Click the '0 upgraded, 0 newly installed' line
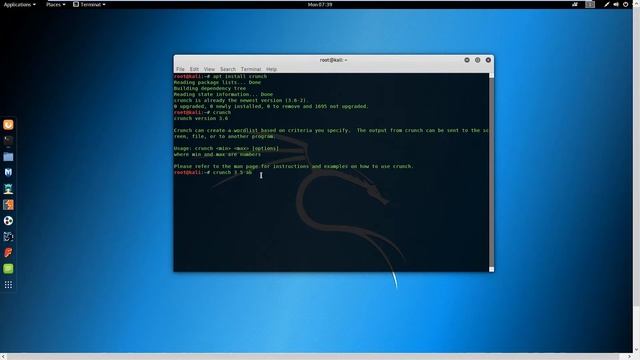 [271, 106]
